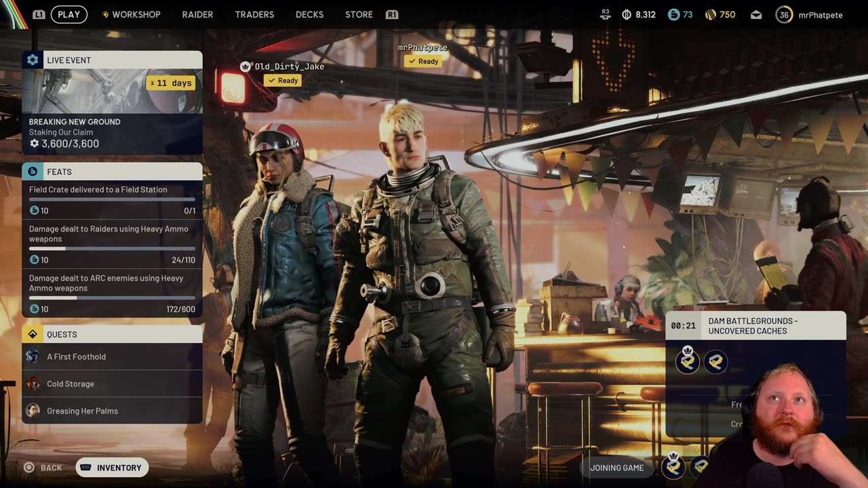This screenshot has width=868, height=488.
Task: Click the coin currency icon beside 8,312
Action: tap(627, 14)
